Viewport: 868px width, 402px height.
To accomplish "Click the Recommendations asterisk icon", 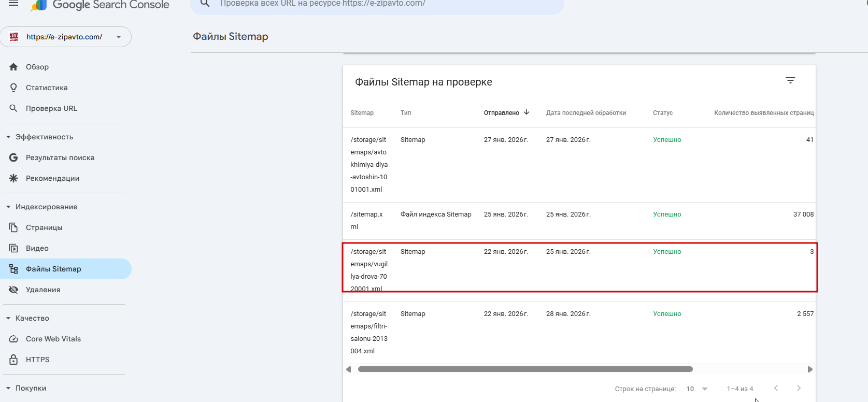I will point(13,178).
